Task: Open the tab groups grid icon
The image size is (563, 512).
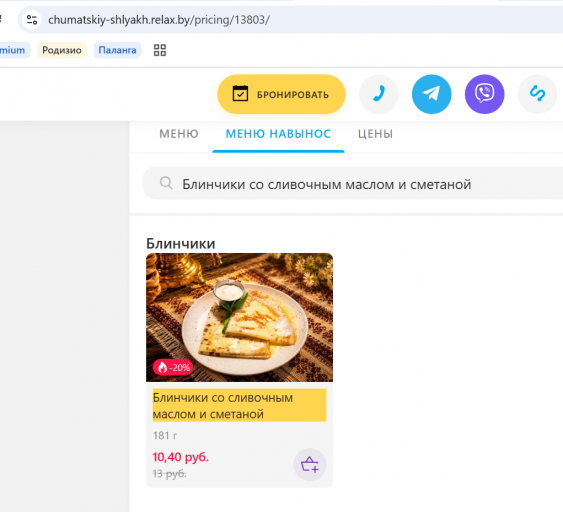Action: pos(160,50)
